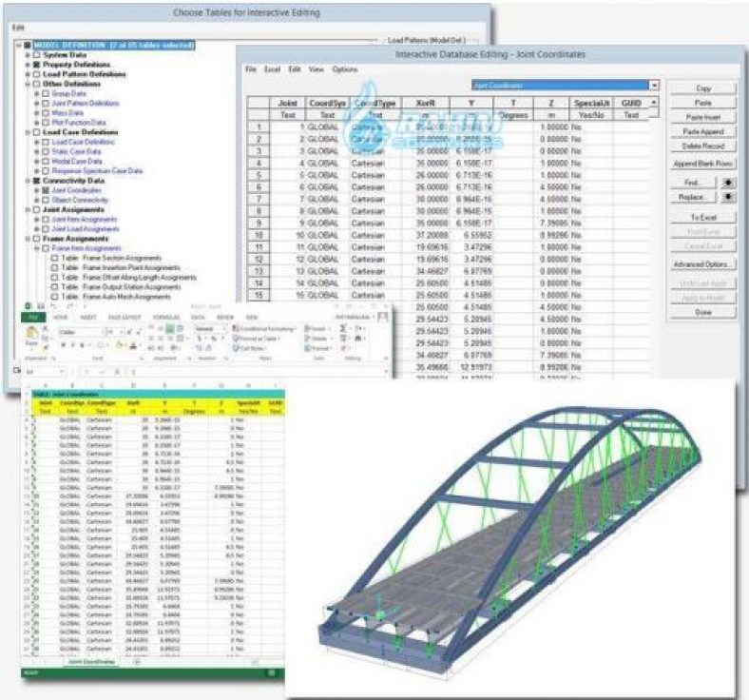This screenshot has height=700, width=749.
Task: Click the Find & Select binoculars icon in Excel
Action: tap(358, 339)
